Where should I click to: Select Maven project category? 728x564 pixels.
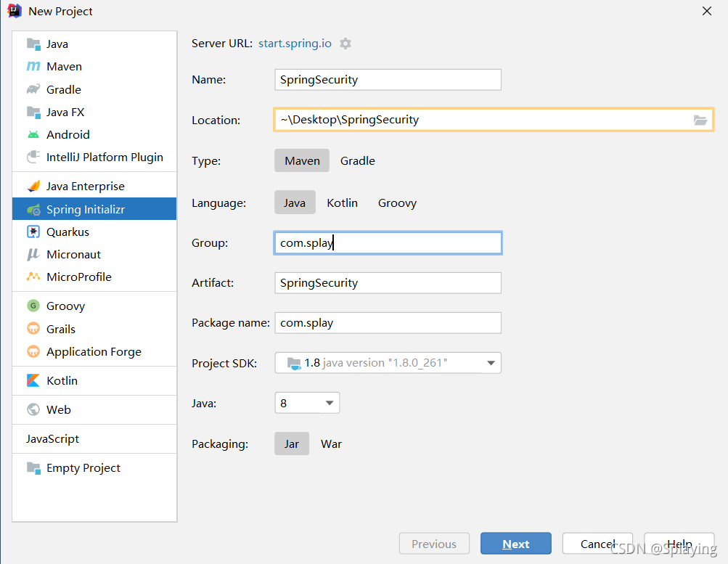coord(94,66)
